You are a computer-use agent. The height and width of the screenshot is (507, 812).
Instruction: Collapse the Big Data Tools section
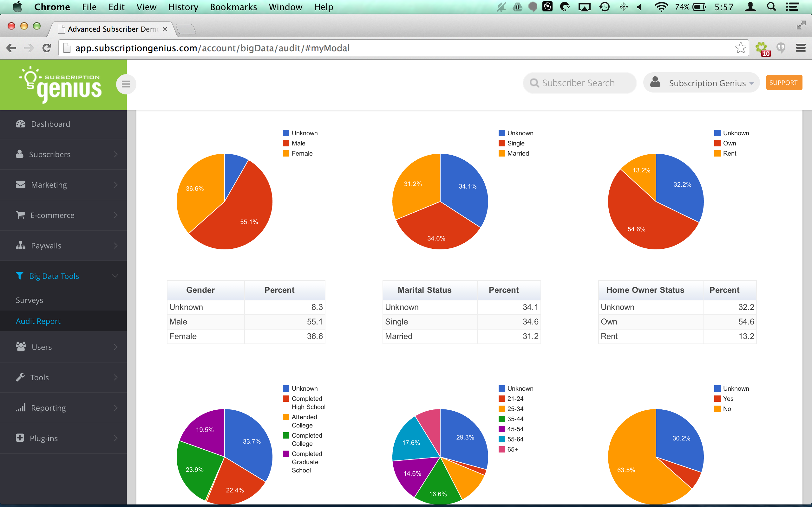pyautogui.click(x=63, y=276)
